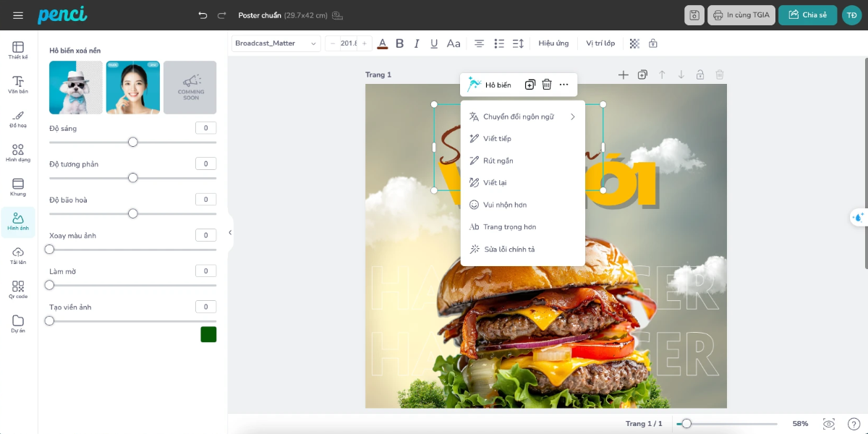
Task: Delete selection with floating toolbar trash icon
Action: coord(547,85)
